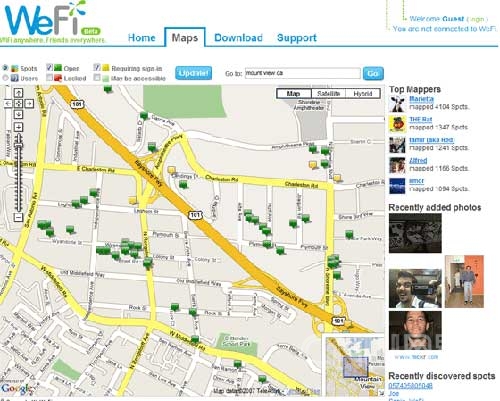This screenshot has width=500, height=401.
Task: Click the Update button
Action: [193, 73]
